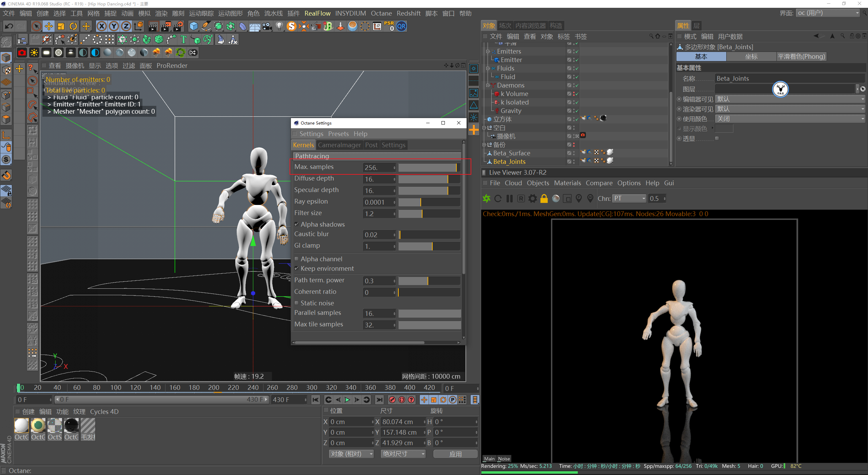The height and width of the screenshot is (475, 868).
Task: Switch to the CameraImager tab
Action: (339, 145)
